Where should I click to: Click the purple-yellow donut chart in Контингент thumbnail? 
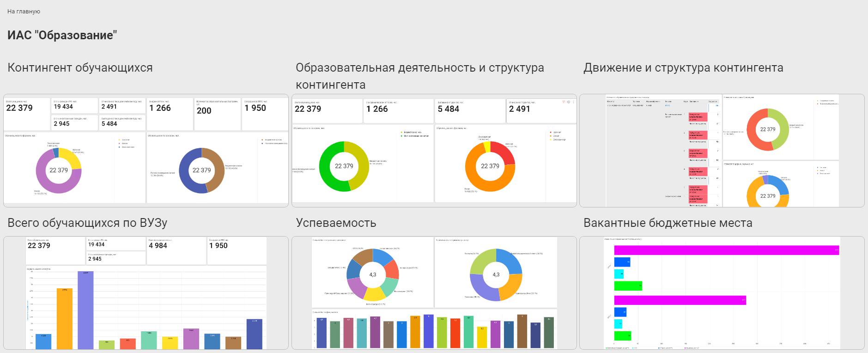click(59, 170)
